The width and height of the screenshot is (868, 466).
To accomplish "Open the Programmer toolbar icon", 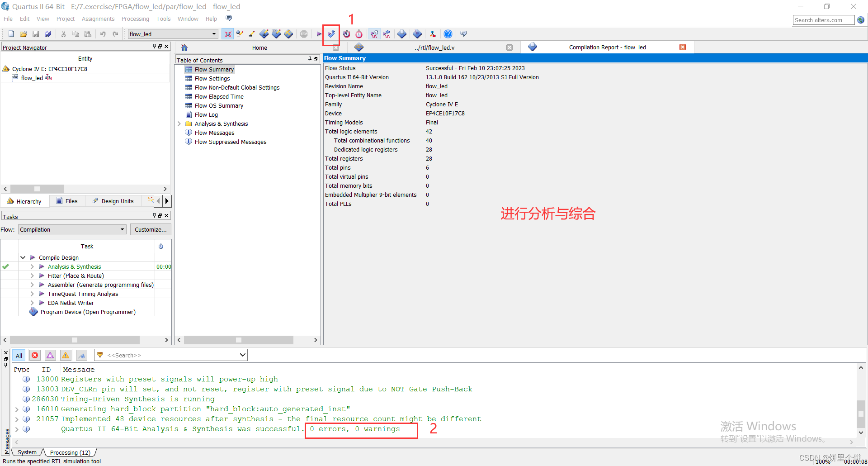I will pyautogui.click(x=417, y=34).
